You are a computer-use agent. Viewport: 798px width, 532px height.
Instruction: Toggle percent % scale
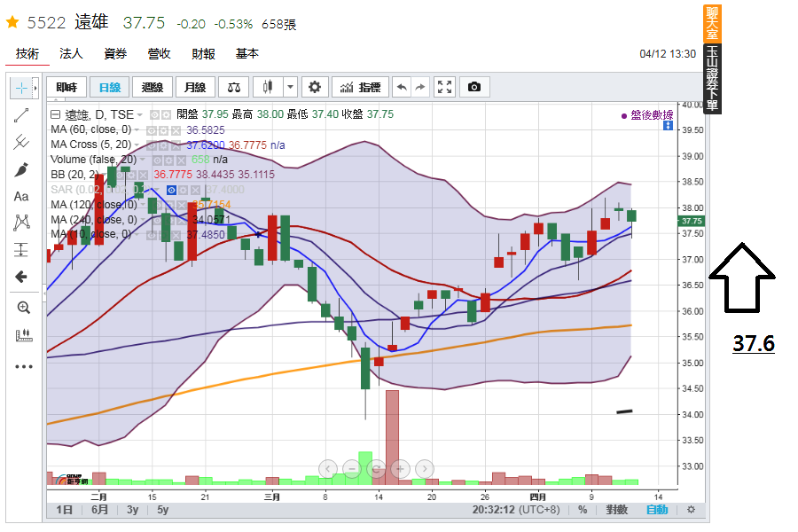tap(583, 510)
